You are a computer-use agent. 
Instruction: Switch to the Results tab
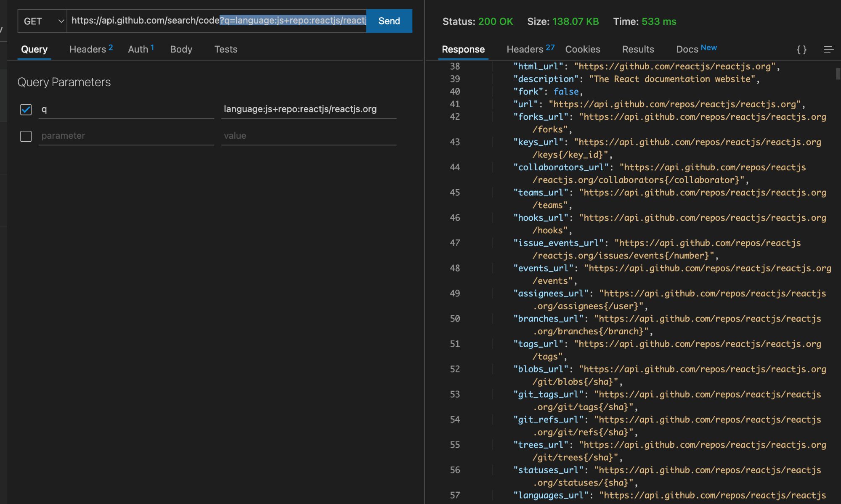(638, 49)
